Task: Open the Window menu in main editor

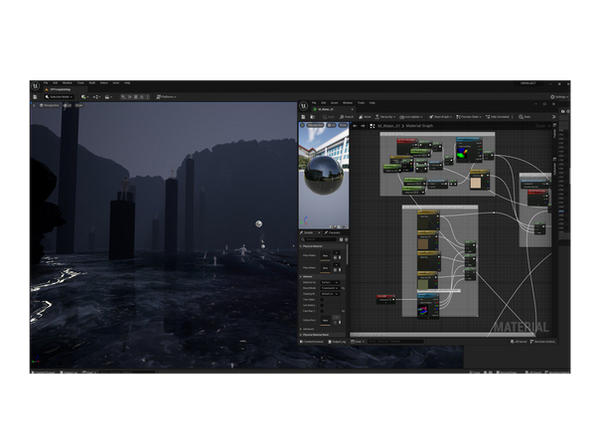Action: [x=67, y=83]
